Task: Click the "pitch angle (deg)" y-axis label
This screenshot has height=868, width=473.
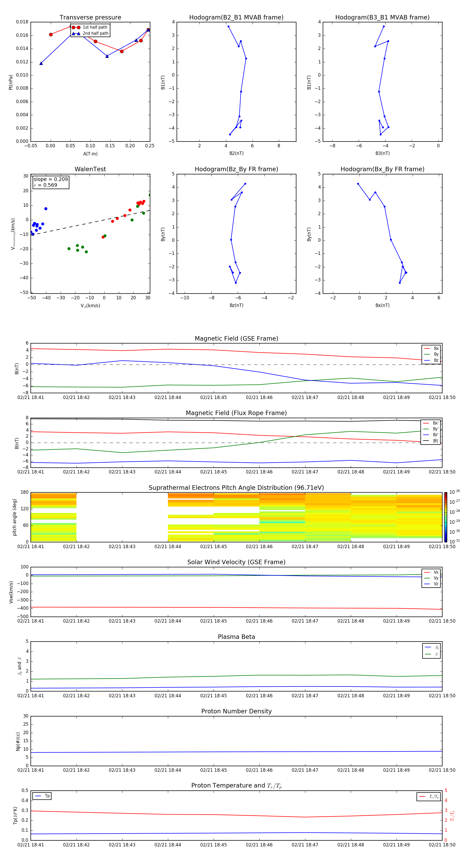Action: tap(14, 517)
